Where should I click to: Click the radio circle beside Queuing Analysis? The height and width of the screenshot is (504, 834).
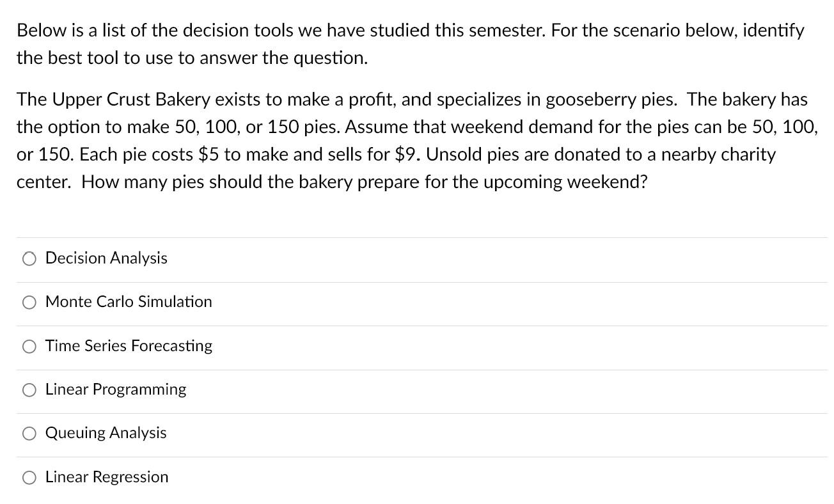tap(29, 433)
